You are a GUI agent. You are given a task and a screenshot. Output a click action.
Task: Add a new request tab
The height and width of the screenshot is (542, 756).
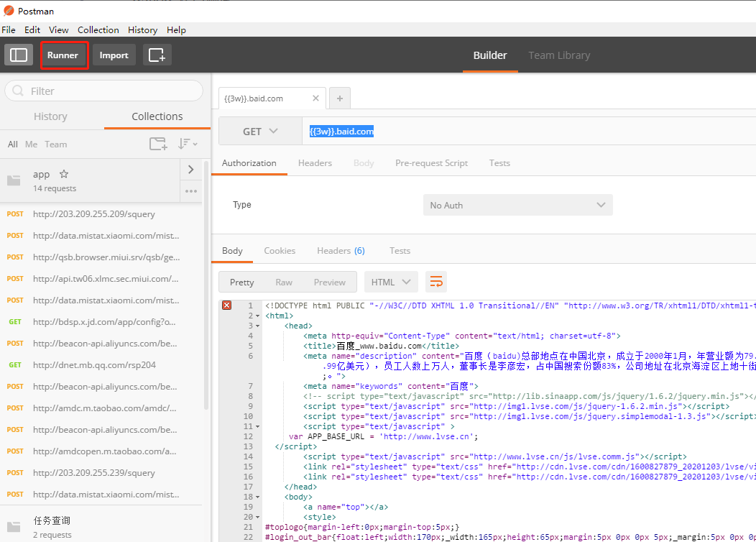pyautogui.click(x=340, y=98)
